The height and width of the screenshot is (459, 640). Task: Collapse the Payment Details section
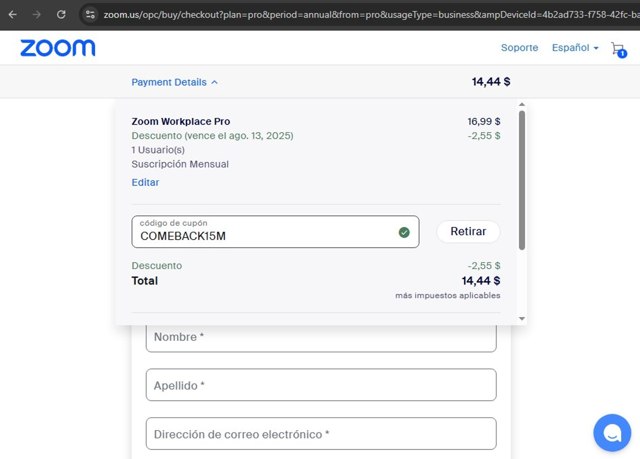pyautogui.click(x=175, y=82)
